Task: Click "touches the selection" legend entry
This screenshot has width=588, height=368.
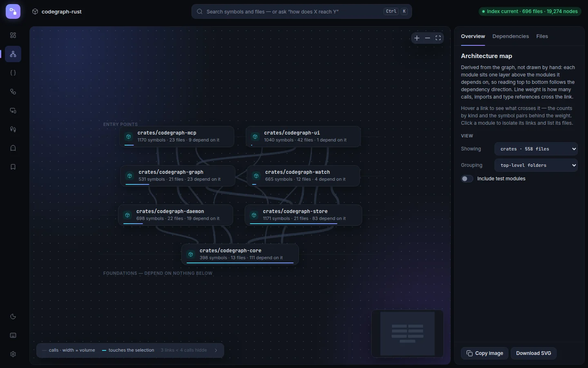Action: point(128,350)
